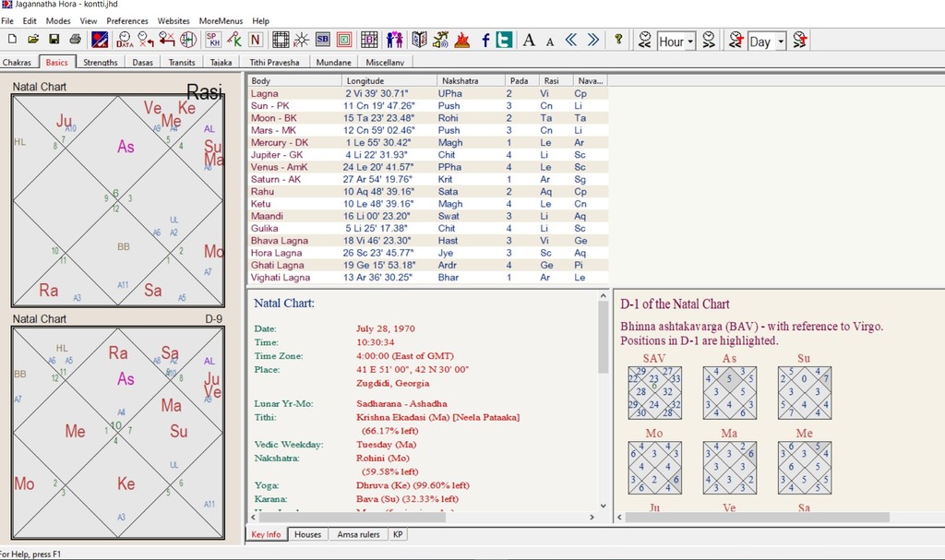Step transit forward by Day clock icon
Image resolution: width=945 pixels, height=560 pixels.
pos(800,40)
